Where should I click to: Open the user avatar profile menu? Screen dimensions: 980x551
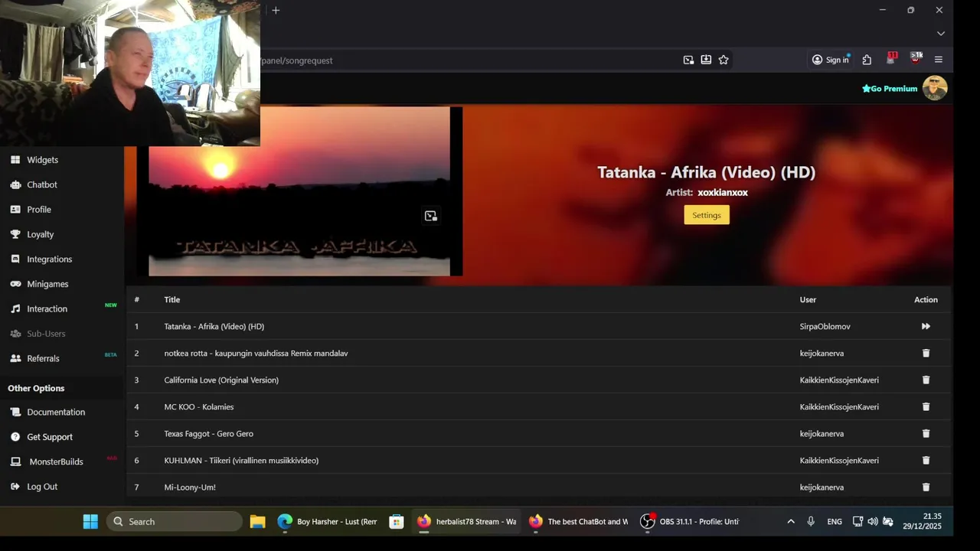coord(935,88)
